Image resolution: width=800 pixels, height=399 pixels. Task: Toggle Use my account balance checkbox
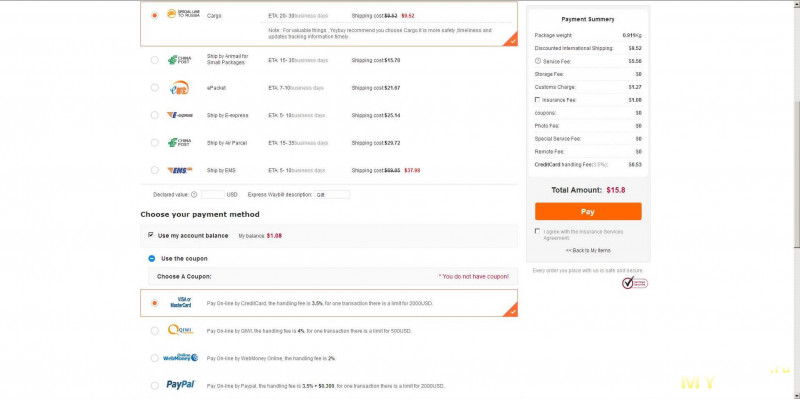(151, 235)
